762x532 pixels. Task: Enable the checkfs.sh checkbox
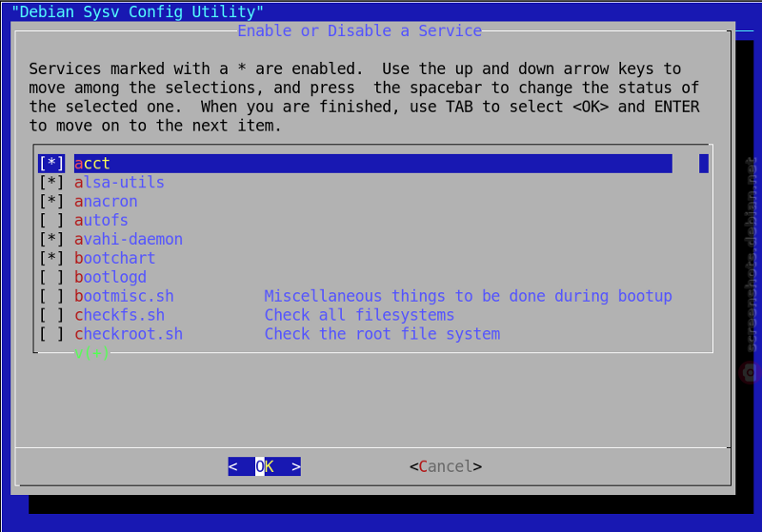(x=51, y=315)
